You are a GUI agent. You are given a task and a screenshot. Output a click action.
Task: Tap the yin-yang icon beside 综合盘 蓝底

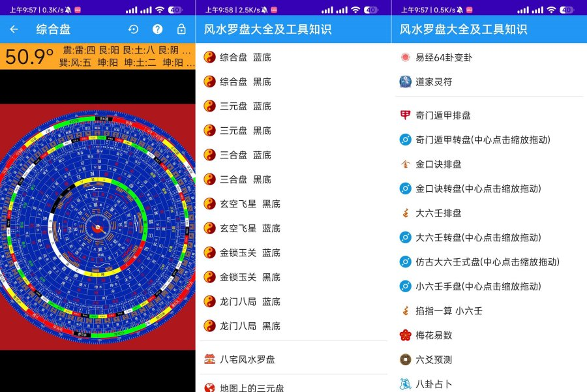[209, 57]
